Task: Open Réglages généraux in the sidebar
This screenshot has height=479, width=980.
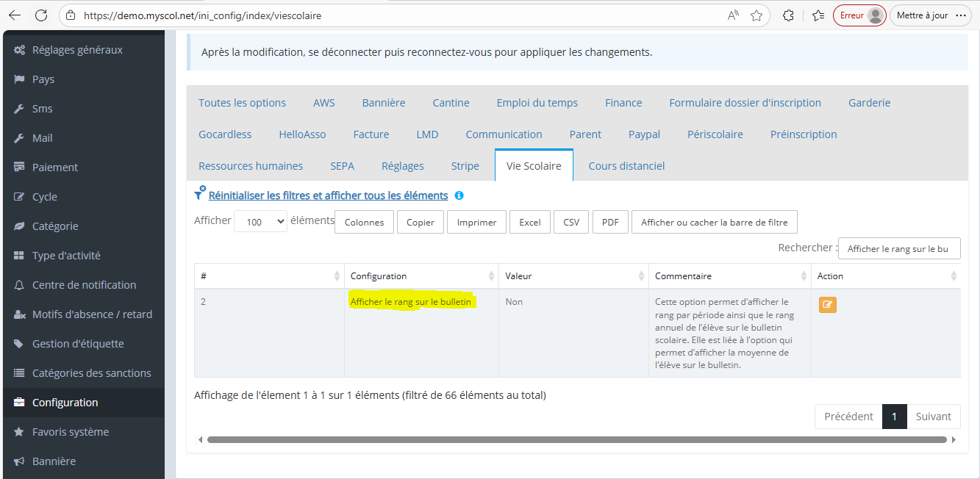Action: (77, 50)
